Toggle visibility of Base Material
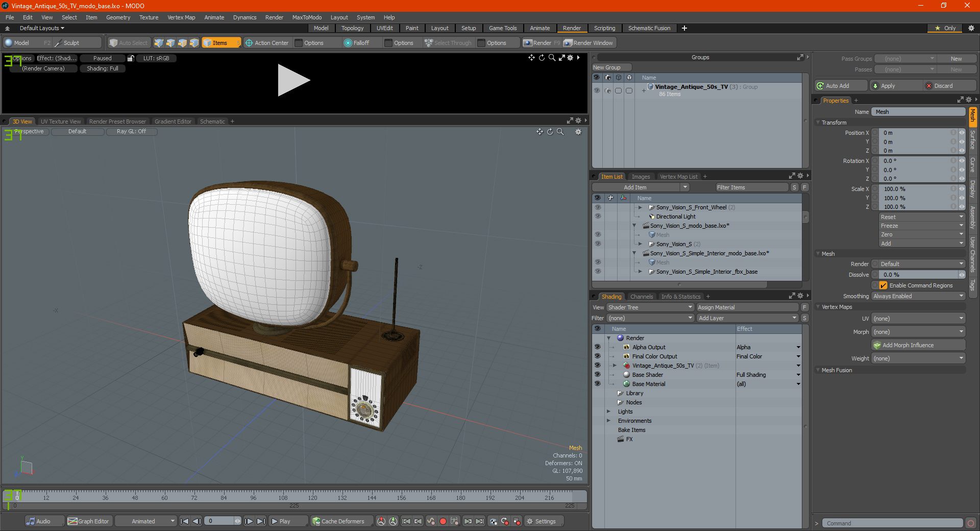 pyautogui.click(x=597, y=384)
